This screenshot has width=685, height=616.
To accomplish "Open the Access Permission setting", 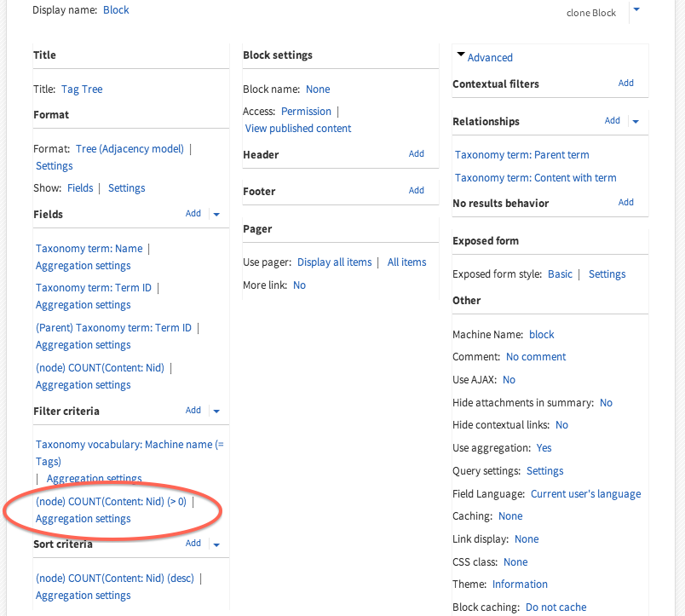I will coord(306,112).
